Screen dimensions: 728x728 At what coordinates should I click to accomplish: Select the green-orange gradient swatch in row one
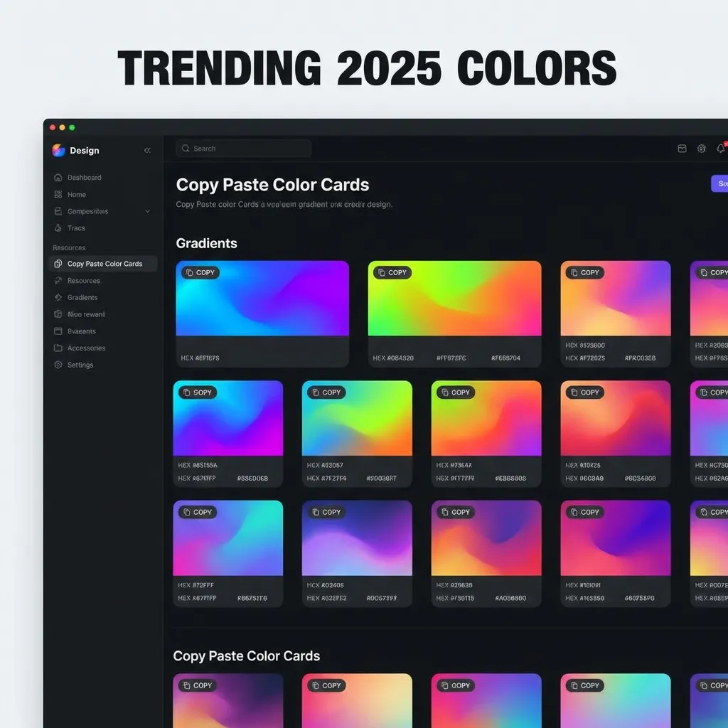[454, 298]
